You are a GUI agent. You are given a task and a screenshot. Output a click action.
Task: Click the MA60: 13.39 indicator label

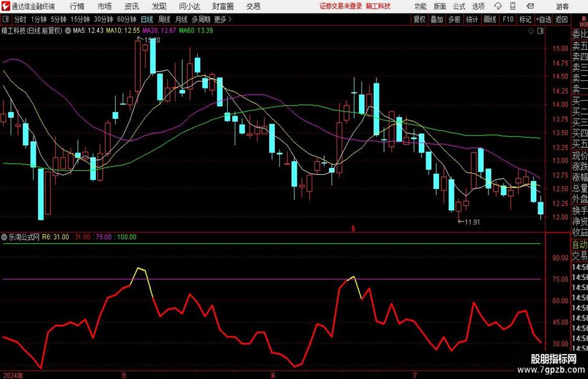[x=196, y=30]
